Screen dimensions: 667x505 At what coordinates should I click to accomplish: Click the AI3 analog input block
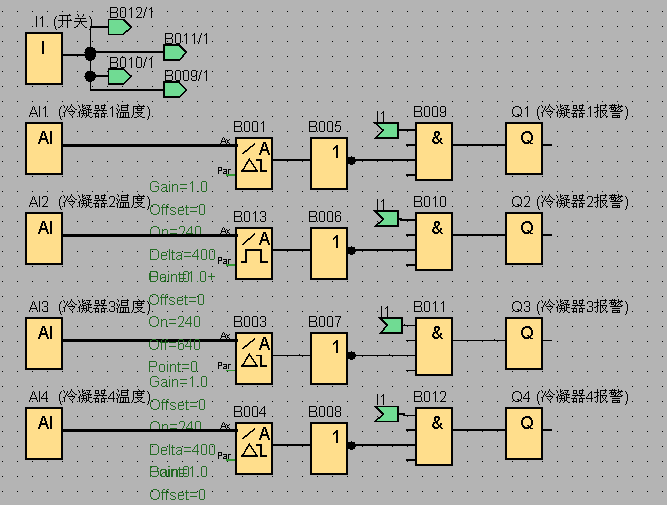44,343
